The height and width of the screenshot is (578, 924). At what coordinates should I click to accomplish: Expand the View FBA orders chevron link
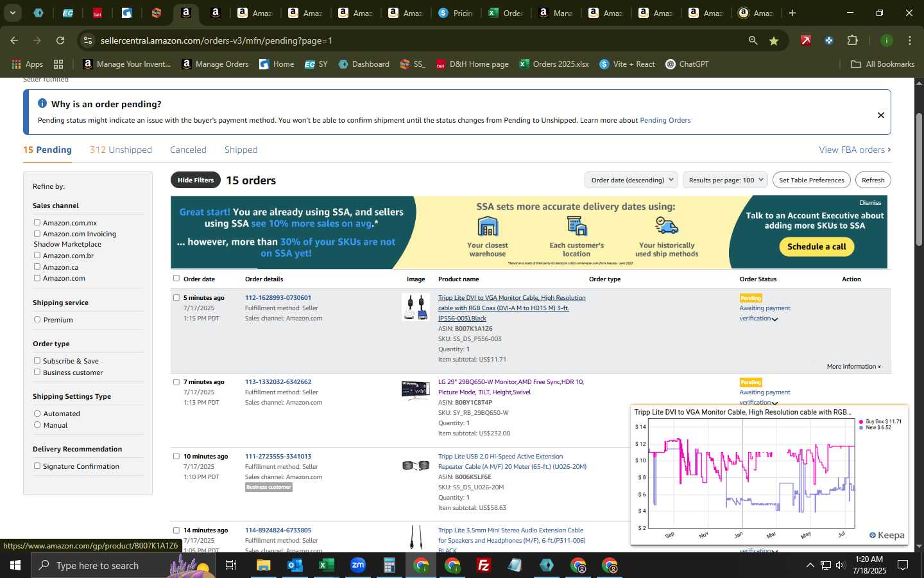[855, 150]
